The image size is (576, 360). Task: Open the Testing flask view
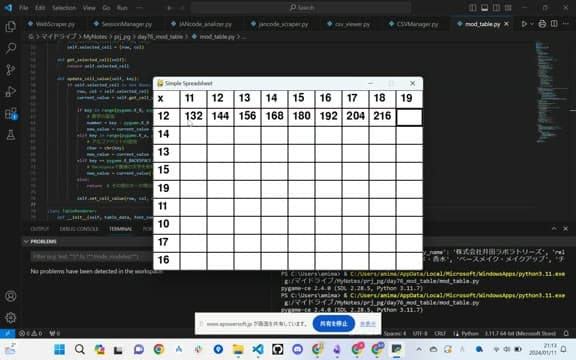point(11,134)
